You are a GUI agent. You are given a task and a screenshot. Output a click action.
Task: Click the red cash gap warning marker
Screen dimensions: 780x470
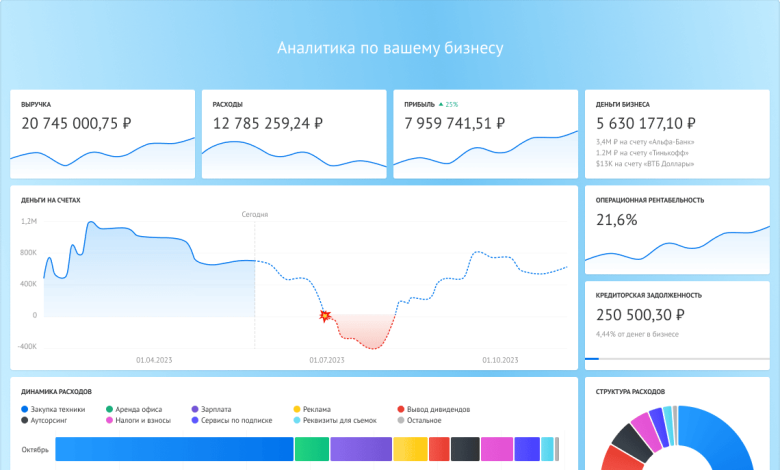coord(324,315)
